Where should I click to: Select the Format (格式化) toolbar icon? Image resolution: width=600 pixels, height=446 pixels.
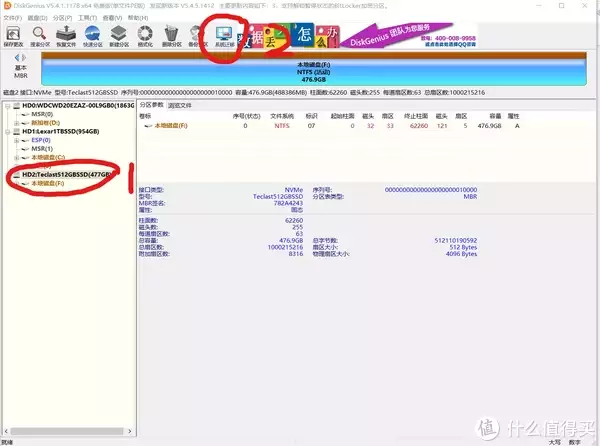(145, 36)
